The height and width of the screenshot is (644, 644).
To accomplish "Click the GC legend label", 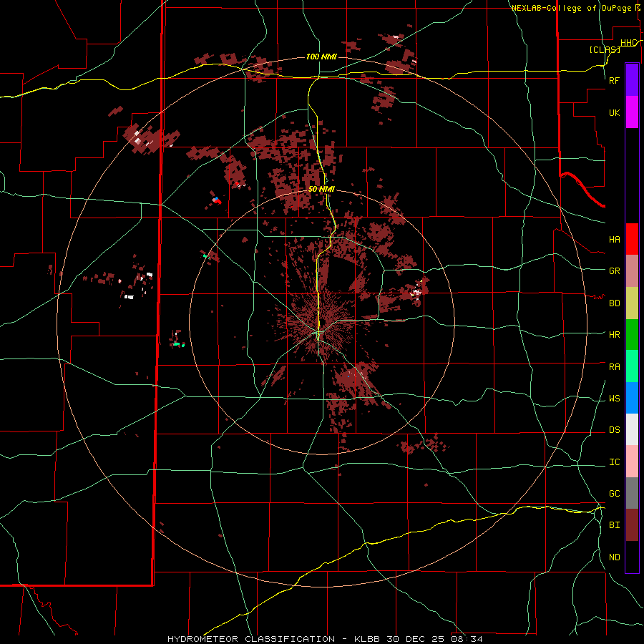I will click(614, 494).
